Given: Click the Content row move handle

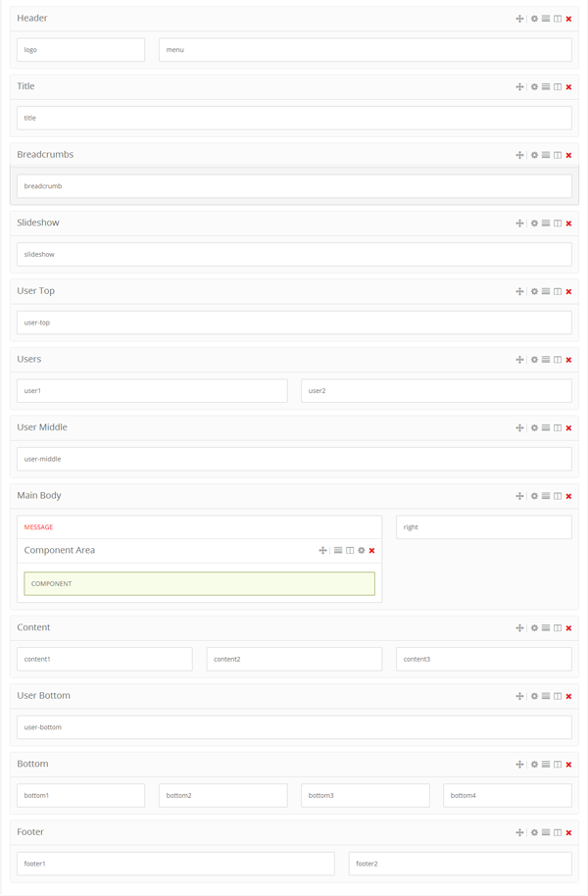Looking at the screenshot, I should [519, 628].
